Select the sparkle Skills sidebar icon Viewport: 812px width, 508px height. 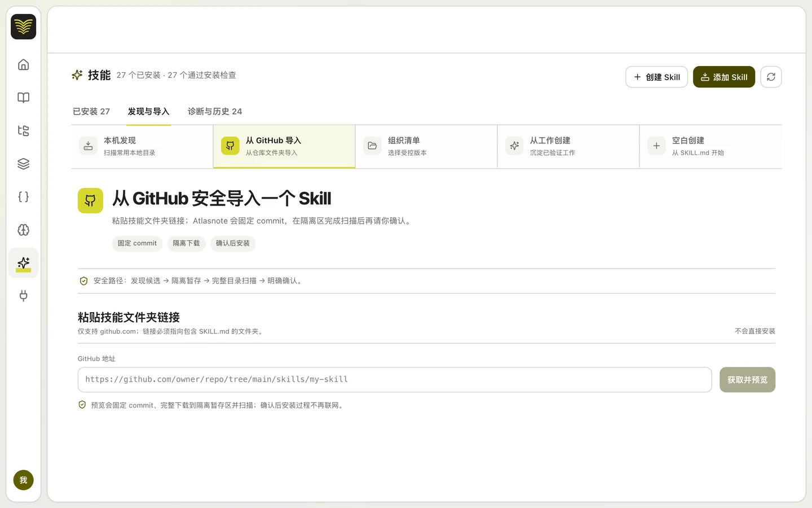(23, 263)
